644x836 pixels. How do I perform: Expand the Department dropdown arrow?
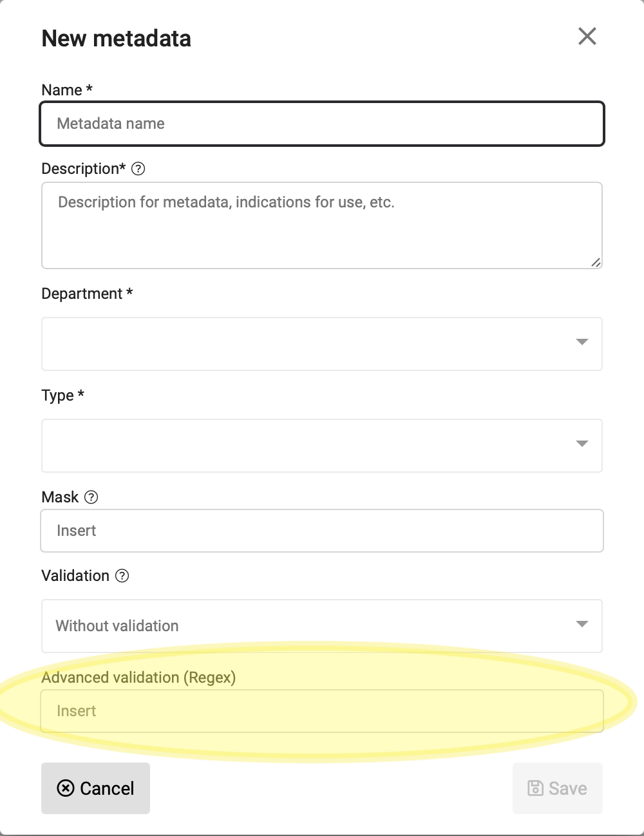(x=582, y=342)
